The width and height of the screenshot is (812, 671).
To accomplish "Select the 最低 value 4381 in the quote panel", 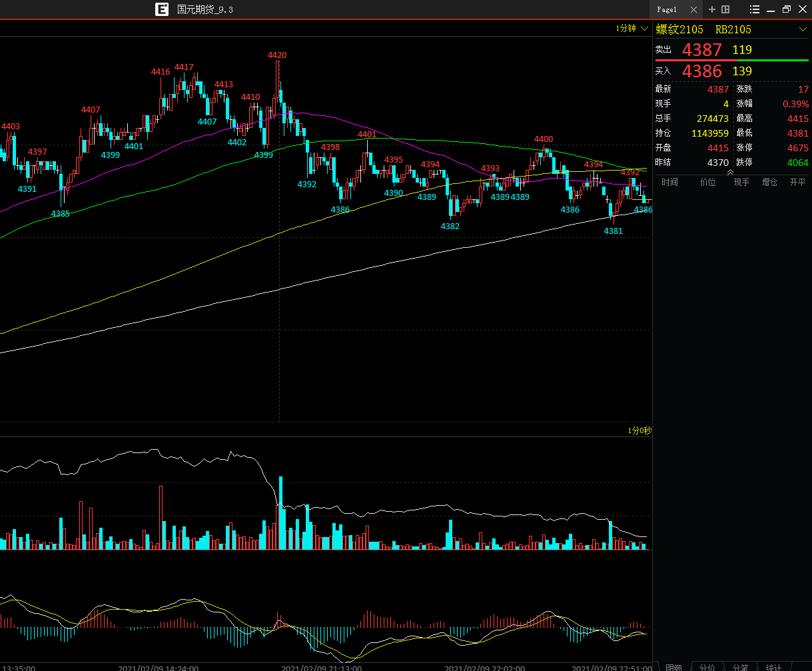I will (798, 133).
